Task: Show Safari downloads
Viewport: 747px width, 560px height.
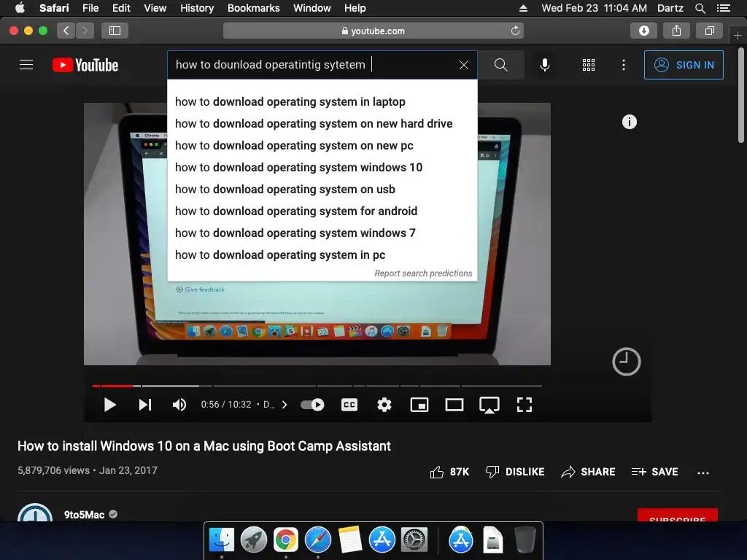Action: click(x=643, y=31)
